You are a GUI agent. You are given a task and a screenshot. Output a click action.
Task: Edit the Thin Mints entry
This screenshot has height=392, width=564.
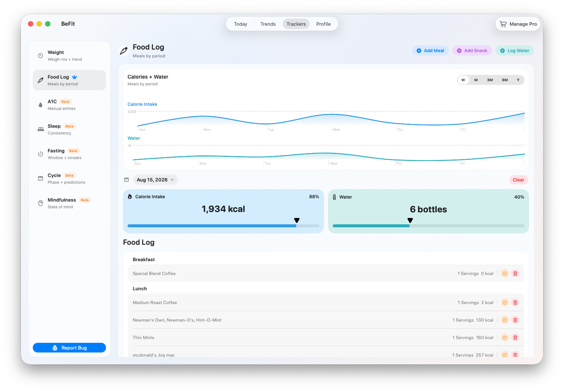(505, 338)
